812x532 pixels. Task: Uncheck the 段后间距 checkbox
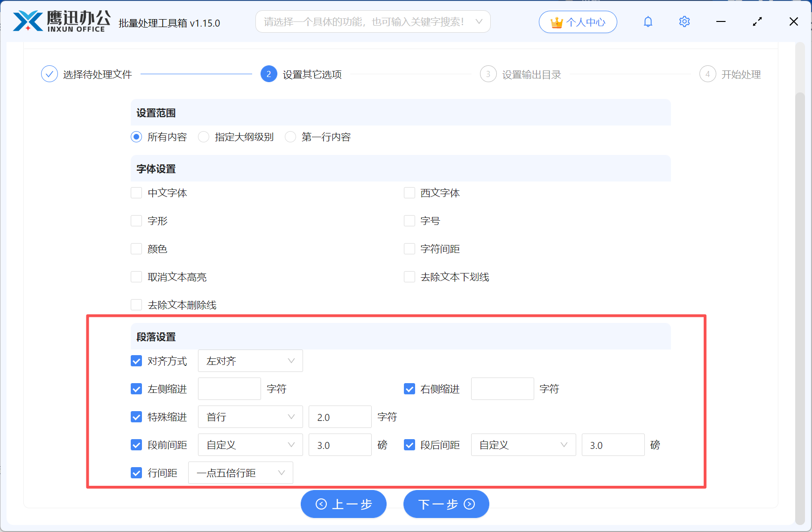(410, 445)
